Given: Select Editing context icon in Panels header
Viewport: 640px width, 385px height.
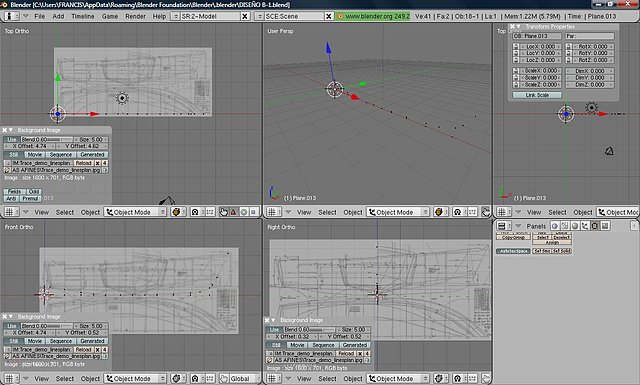Looking at the screenshot, I should pos(595,226).
